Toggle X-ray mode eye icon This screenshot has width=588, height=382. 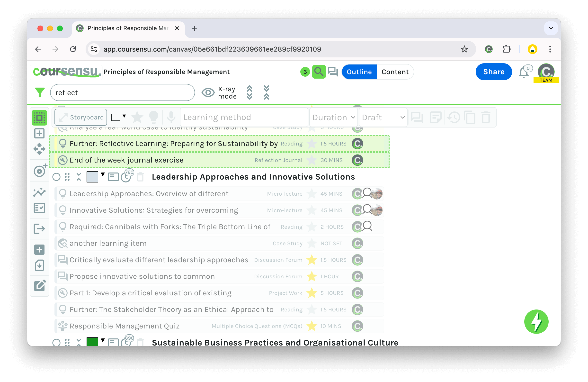(208, 92)
